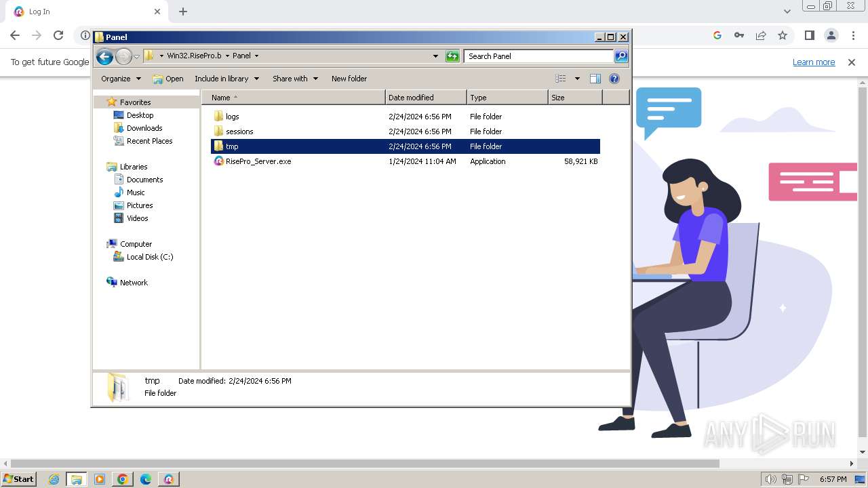Click Favorites in navigation pane
The height and width of the screenshot is (488, 868).
pos(135,102)
